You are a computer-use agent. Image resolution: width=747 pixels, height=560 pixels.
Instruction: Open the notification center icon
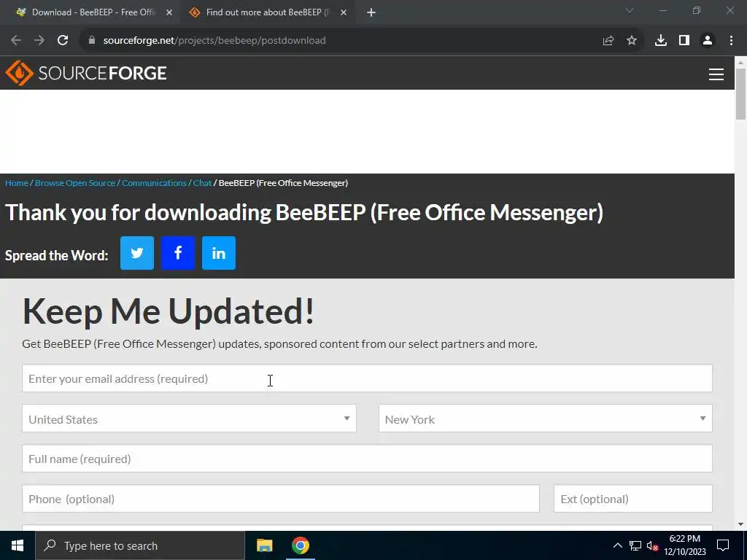pyautogui.click(x=723, y=545)
